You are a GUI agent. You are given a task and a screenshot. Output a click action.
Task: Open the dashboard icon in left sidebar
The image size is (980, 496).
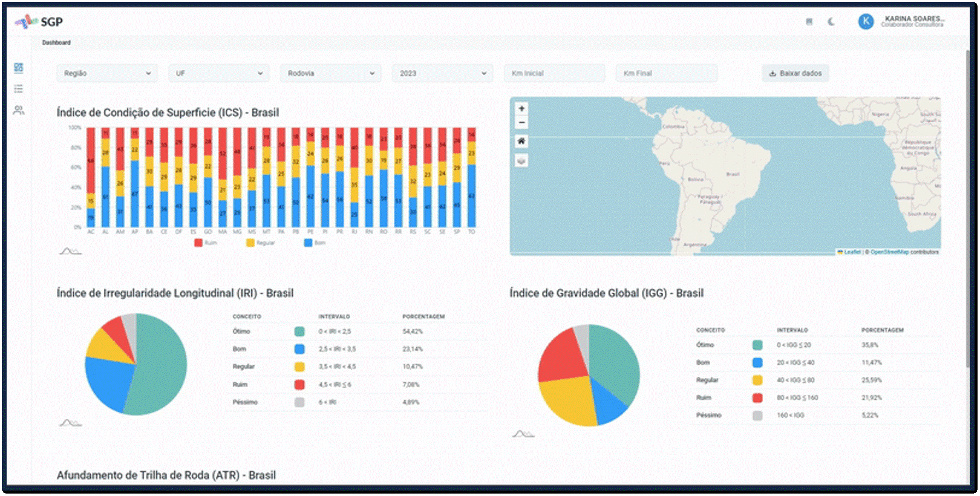point(19,68)
